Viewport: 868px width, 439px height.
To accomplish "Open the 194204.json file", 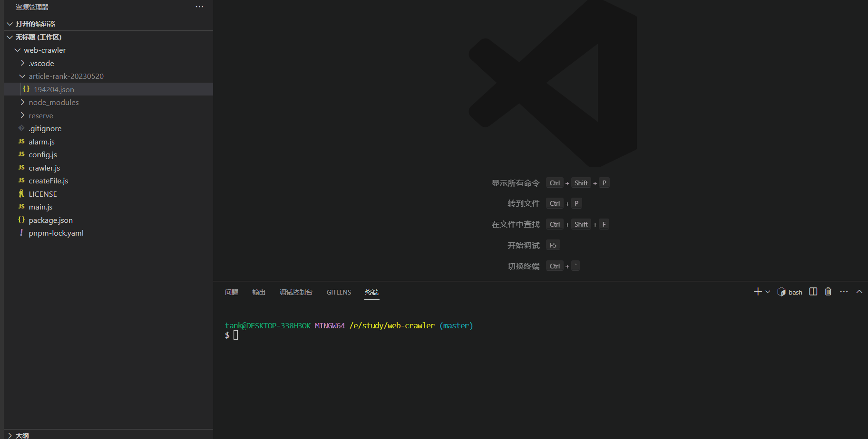I will 54,89.
